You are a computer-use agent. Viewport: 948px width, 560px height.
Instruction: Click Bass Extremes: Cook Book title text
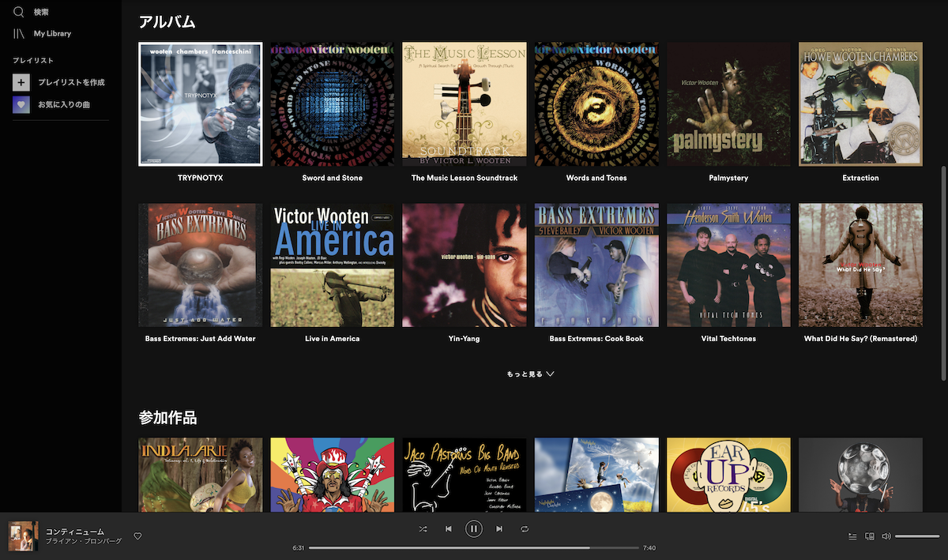(x=596, y=338)
